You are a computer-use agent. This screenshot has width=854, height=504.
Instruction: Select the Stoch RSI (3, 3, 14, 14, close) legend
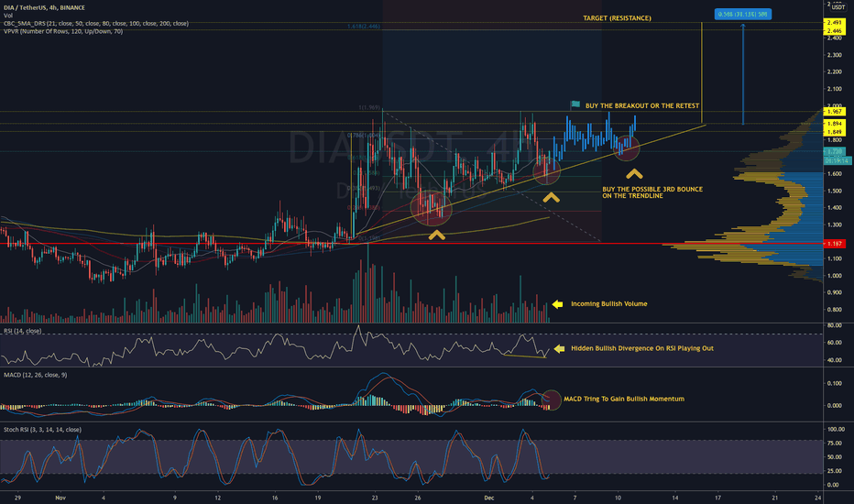tap(42, 430)
